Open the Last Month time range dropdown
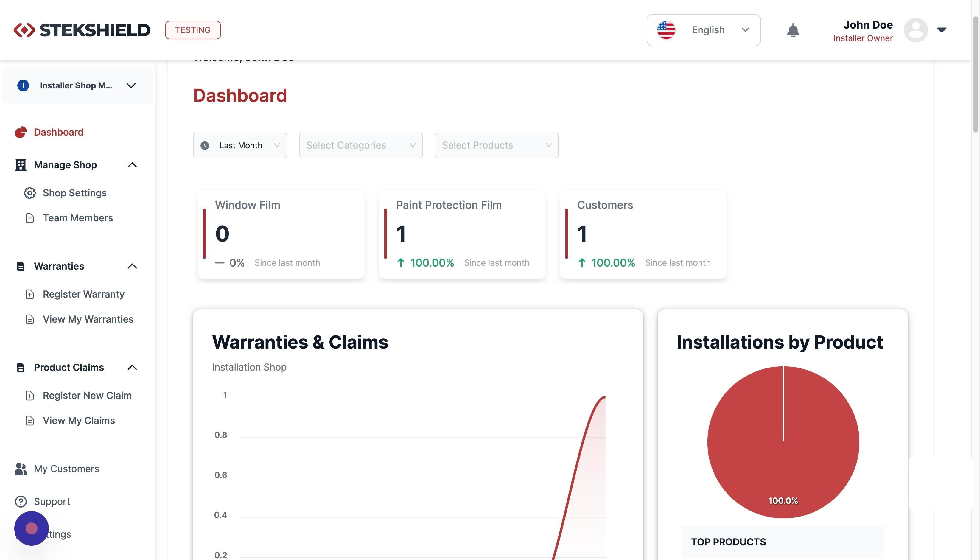 (x=240, y=145)
